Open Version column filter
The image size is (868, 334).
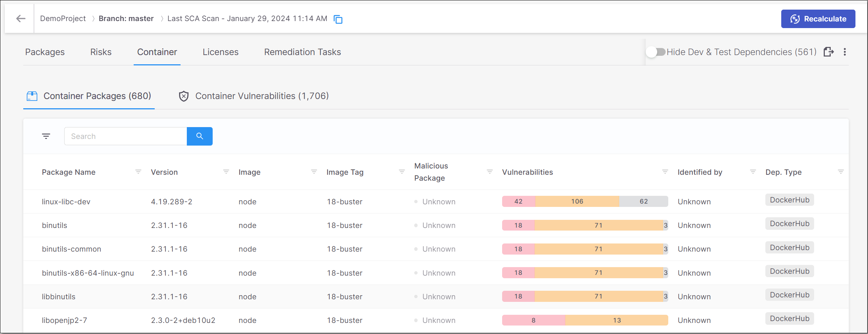pos(226,172)
